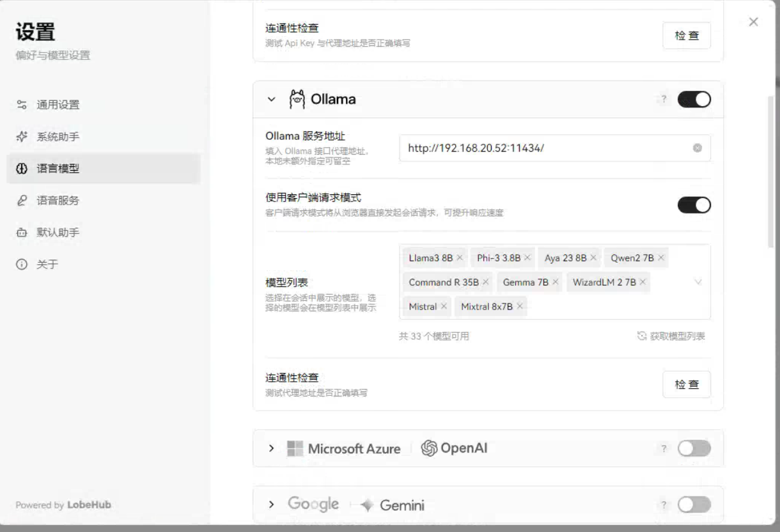This screenshot has height=532, width=780.
Task: Remove the Mistral model tag
Action: point(443,306)
